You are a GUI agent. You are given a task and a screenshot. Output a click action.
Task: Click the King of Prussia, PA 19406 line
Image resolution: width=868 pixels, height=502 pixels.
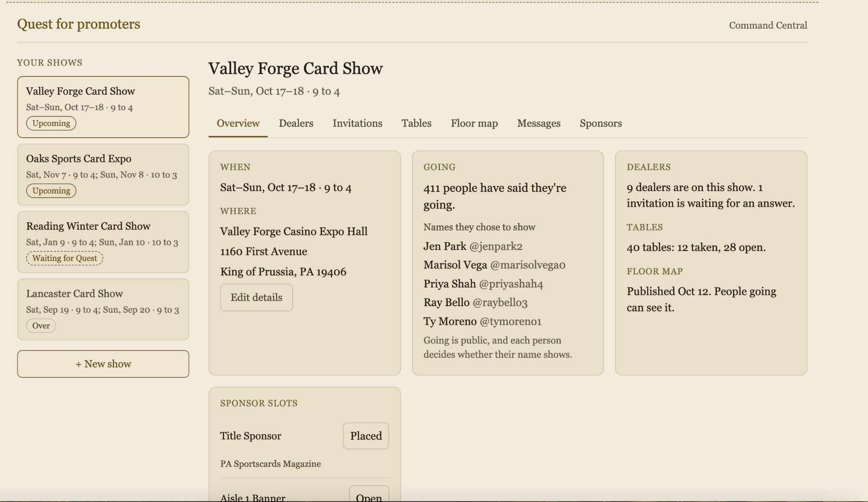pos(283,272)
